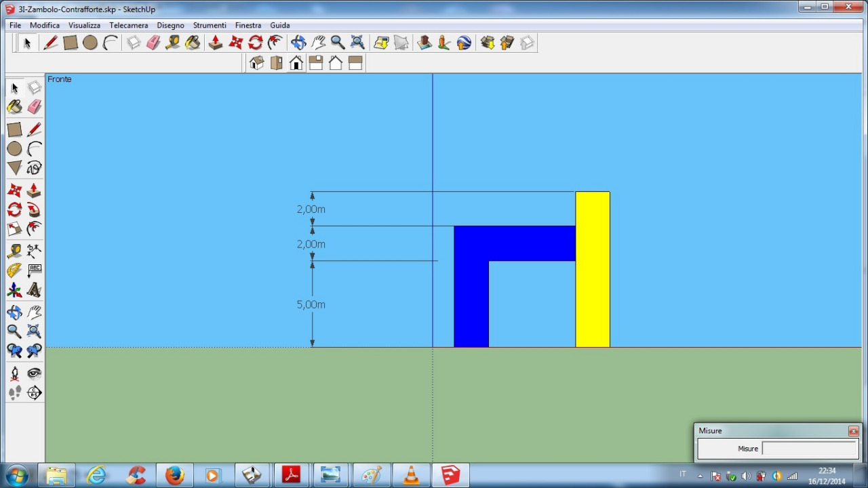
Task: Open the Telecamera menu
Action: [x=128, y=25]
